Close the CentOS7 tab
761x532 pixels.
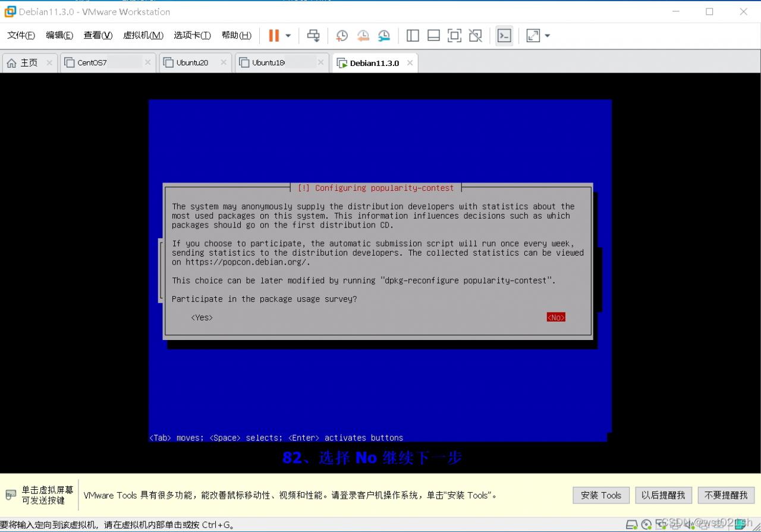click(x=148, y=62)
